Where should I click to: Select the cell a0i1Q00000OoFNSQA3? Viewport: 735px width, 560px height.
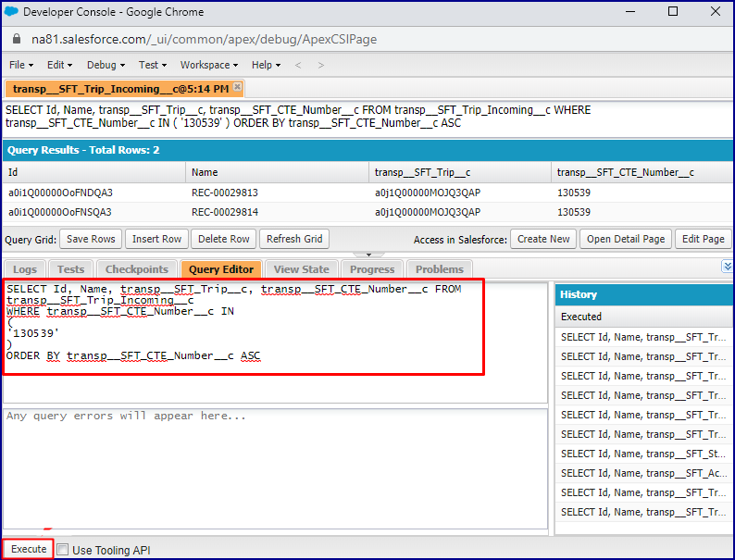[94, 212]
